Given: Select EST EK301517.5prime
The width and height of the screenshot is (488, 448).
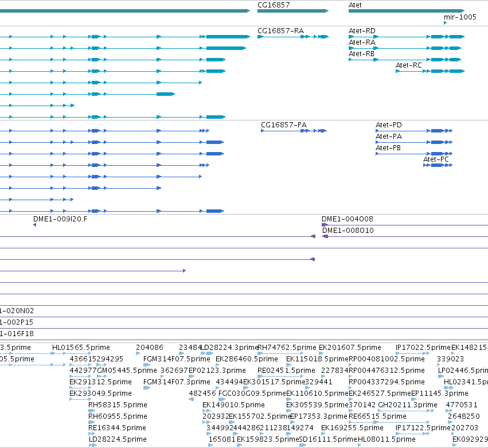Looking at the screenshot, I should point(274,382).
